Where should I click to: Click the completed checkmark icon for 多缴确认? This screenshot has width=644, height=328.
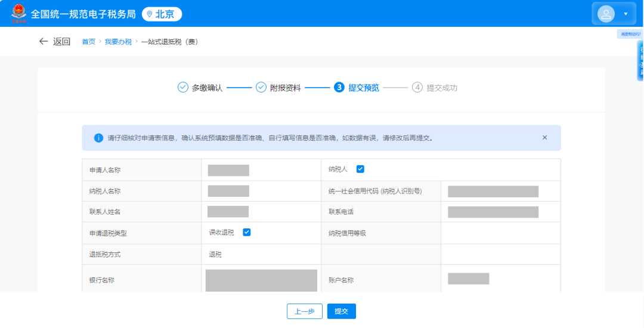tap(183, 87)
